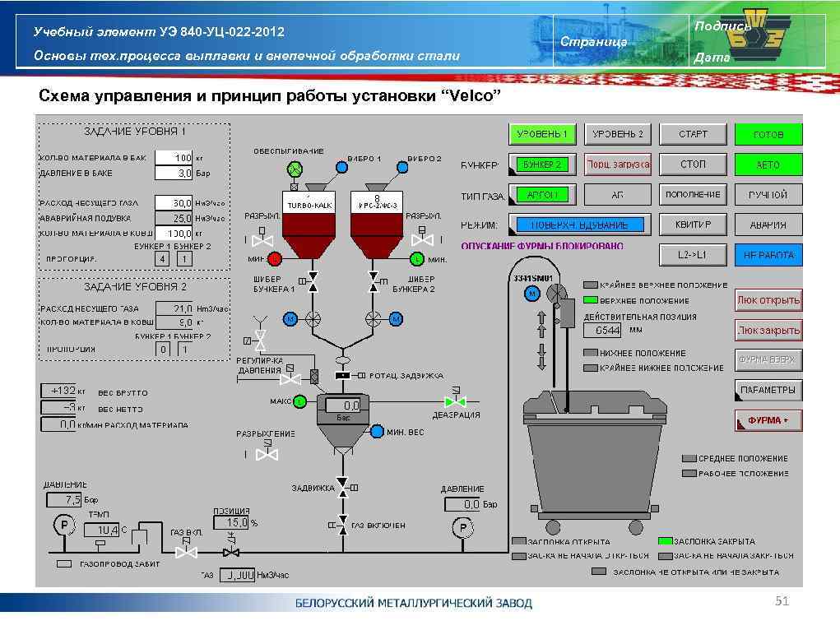Click the АВАРИЯ button

[x=768, y=225]
